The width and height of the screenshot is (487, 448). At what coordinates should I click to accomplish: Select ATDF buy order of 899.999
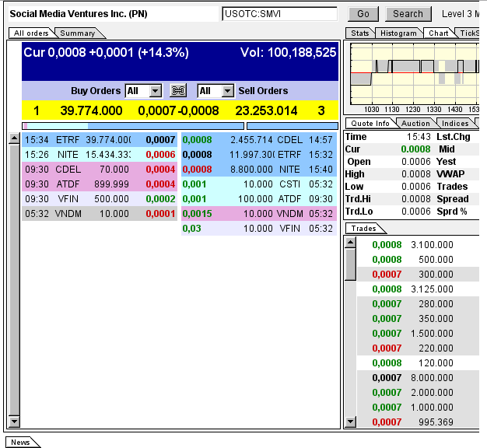100,184
